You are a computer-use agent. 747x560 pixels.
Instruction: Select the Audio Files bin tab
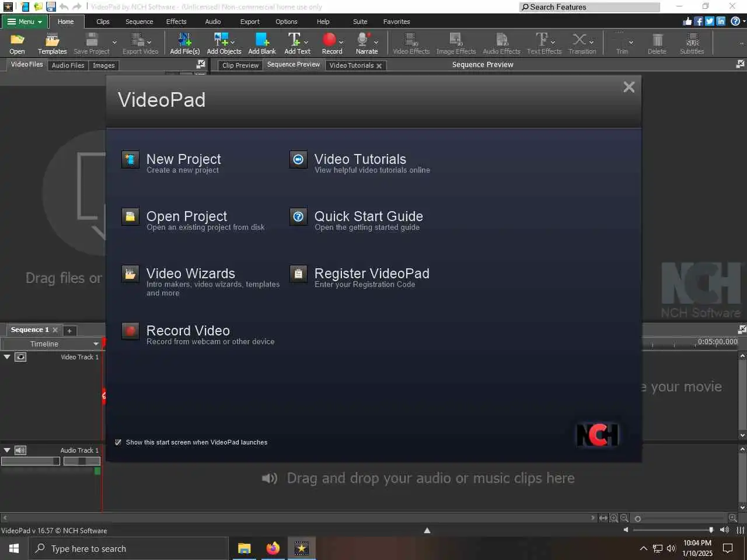(x=68, y=65)
